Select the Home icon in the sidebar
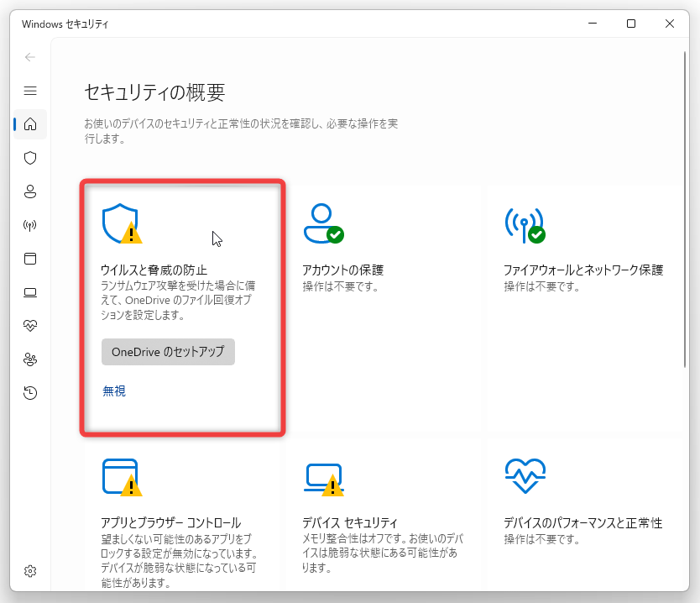700x603 pixels. click(30, 124)
